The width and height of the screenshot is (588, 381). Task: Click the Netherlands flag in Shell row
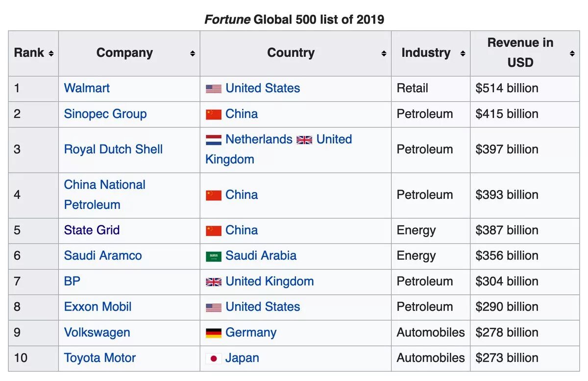pyautogui.click(x=214, y=140)
